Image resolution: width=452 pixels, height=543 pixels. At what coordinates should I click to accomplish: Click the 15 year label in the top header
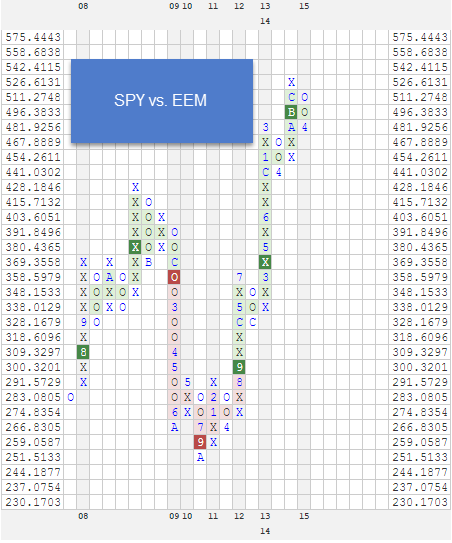tap(304, 6)
